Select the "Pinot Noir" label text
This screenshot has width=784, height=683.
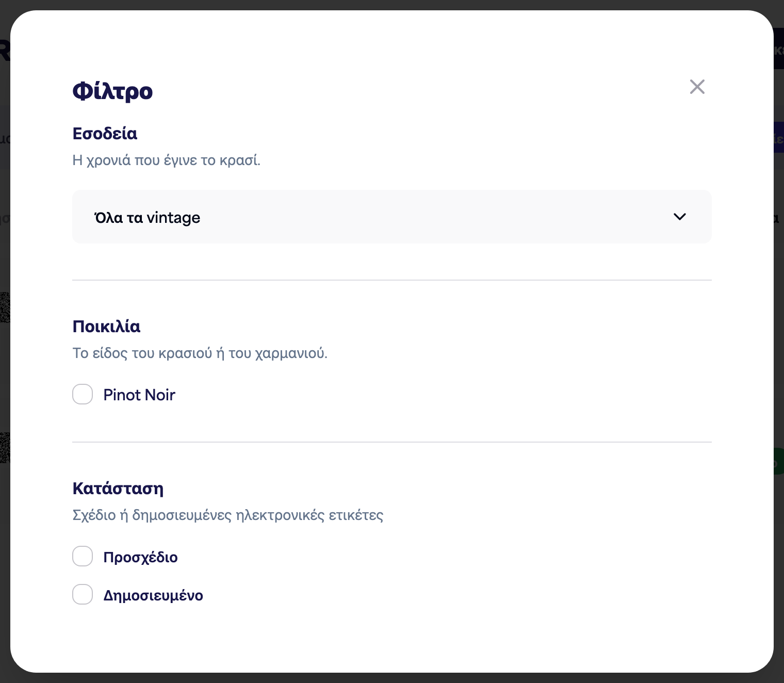tap(139, 395)
